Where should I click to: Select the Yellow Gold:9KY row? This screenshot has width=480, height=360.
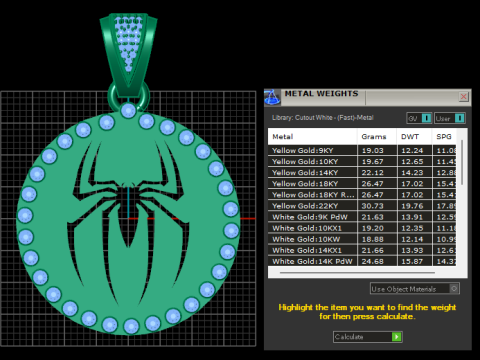coord(362,150)
